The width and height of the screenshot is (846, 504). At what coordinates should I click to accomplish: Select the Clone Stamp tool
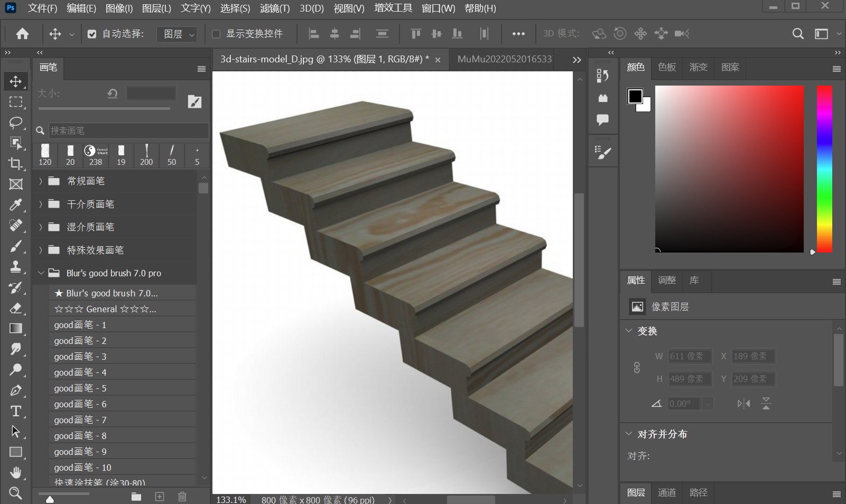click(x=16, y=267)
